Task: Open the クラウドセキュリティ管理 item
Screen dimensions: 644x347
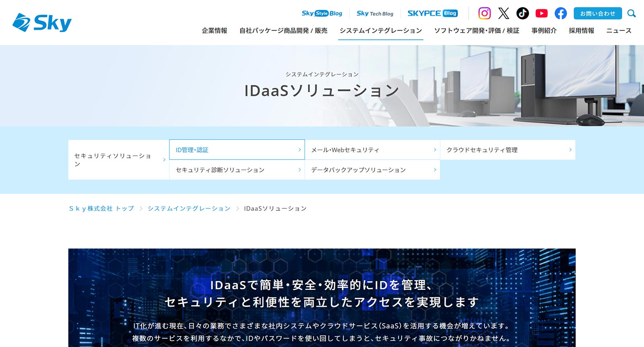Action: (508, 150)
